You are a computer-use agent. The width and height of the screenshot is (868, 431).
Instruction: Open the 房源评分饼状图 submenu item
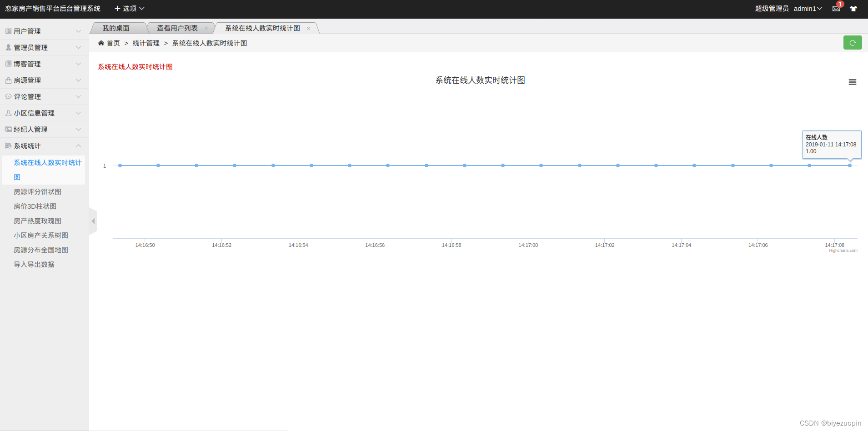(x=38, y=192)
